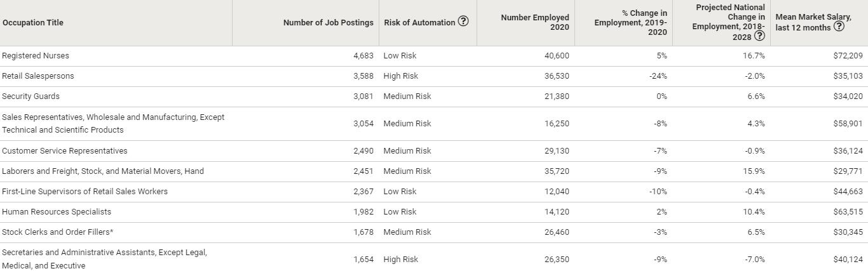This screenshot has width=868, height=271.
Task: Click the Number Employed 2020 column header
Action: click(534, 22)
